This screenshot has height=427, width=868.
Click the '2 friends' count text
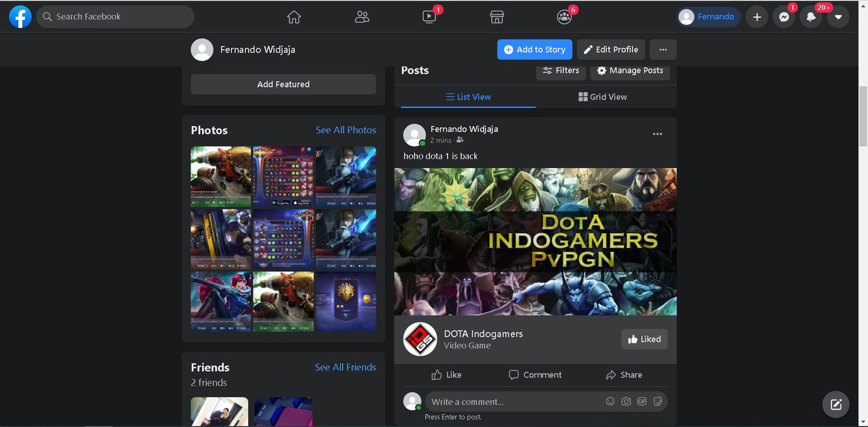[209, 382]
